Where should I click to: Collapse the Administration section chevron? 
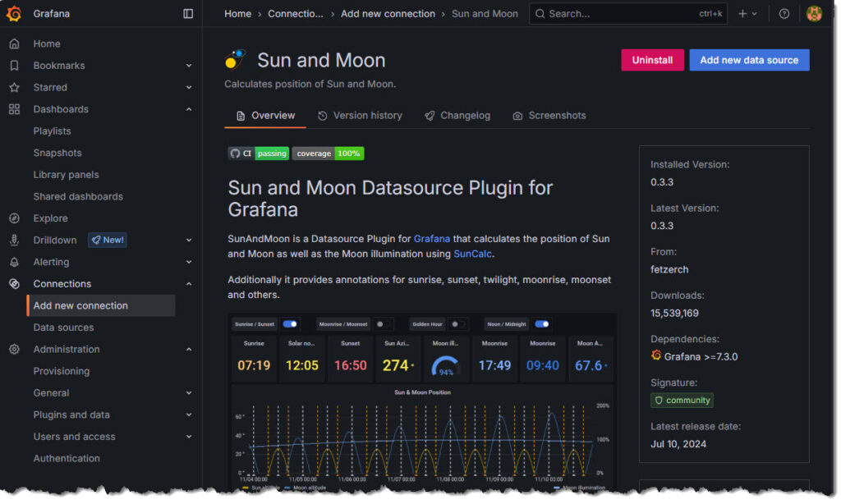pos(189,349)
